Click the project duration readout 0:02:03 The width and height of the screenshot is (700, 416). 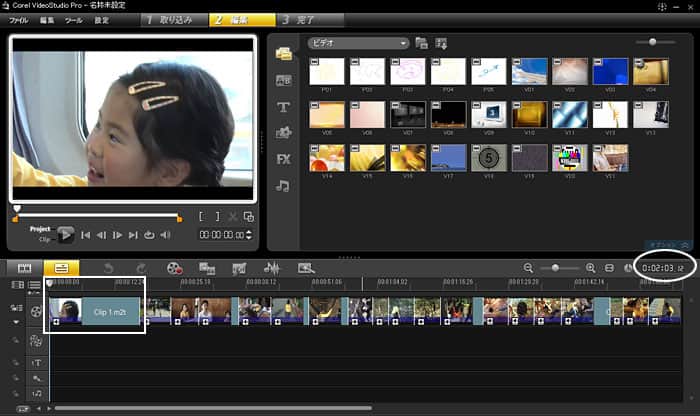663,268
